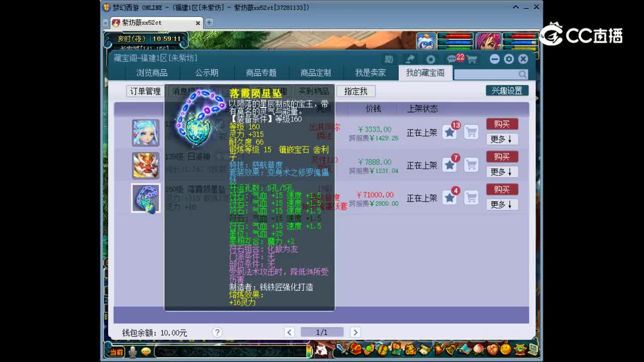Screen dimensions: 644x362
Task: Click the smiley face icon in bottom toolbar
Action: coord(506,349)
